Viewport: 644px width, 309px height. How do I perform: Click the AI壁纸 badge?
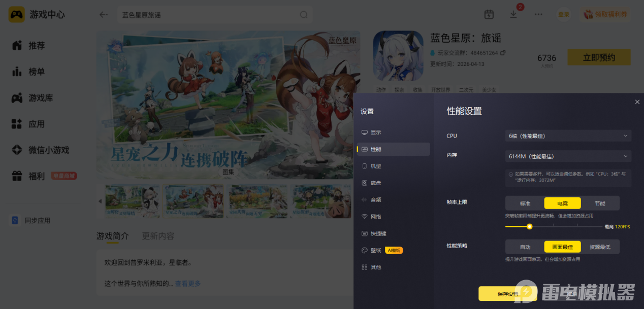tap(394, 250)
